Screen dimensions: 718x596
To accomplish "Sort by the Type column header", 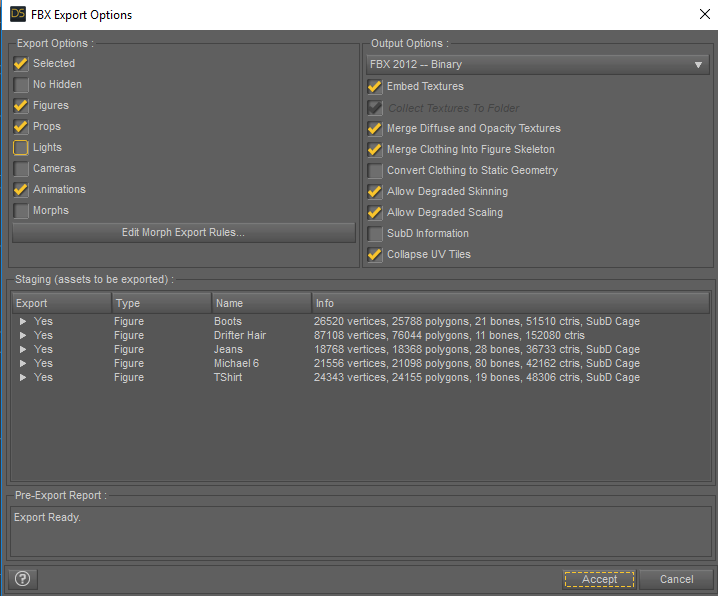I will click(x=162, y=303).
